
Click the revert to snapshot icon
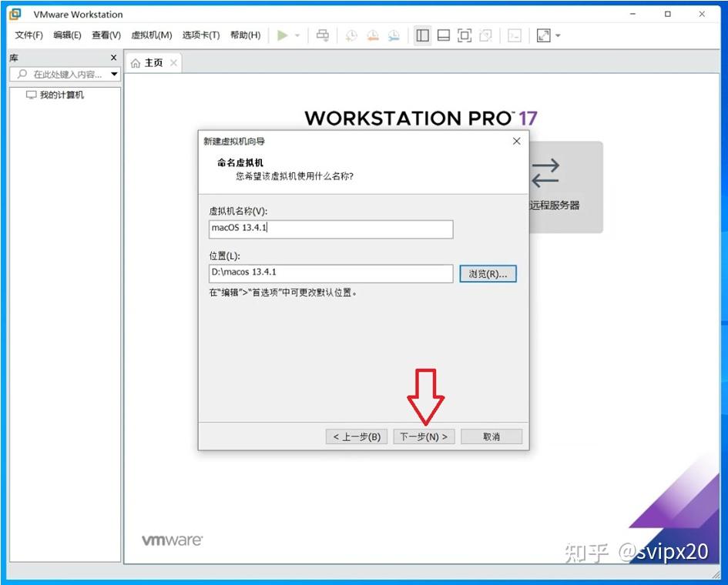(373, 35)
